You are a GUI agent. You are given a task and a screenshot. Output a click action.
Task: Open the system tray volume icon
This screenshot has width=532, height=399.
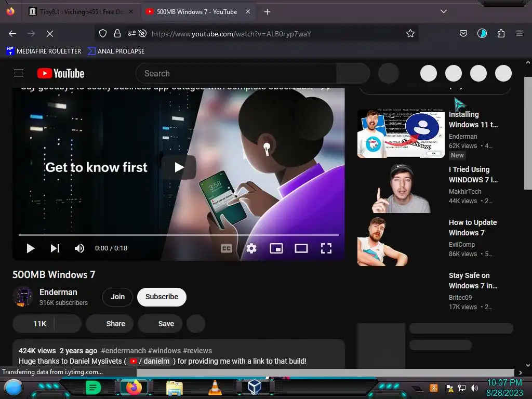click(474, 388)
